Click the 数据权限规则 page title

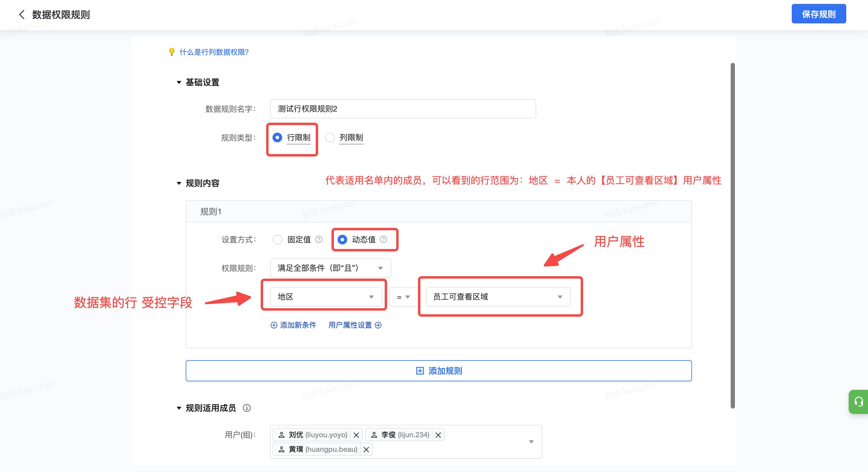coord(61,15)
